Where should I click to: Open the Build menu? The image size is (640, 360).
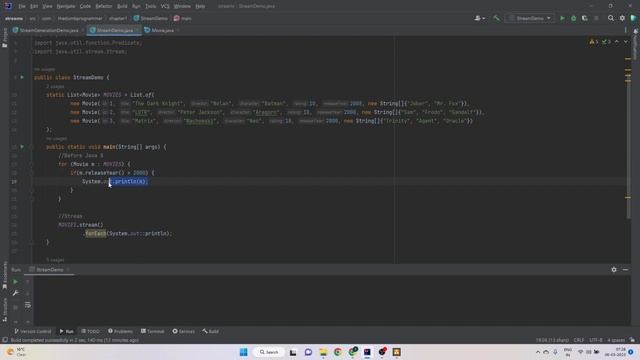click(x=122, y=6)
